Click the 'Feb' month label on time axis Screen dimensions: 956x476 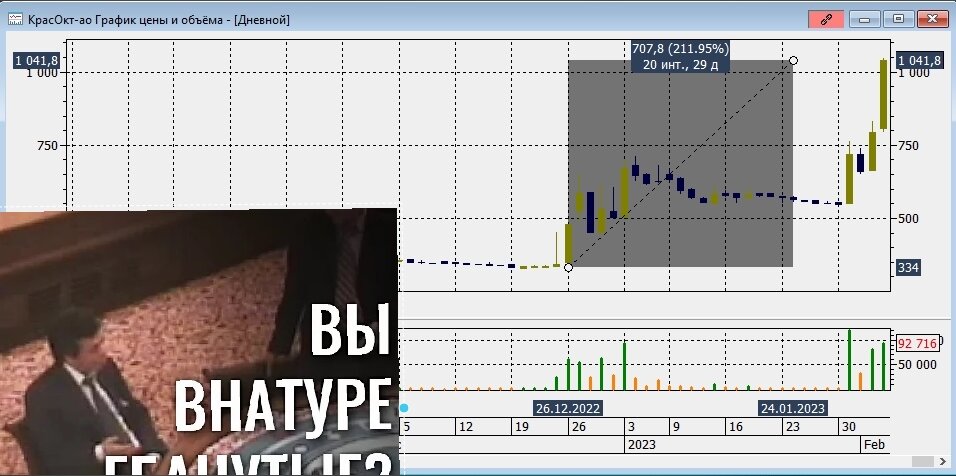(874, 445)
